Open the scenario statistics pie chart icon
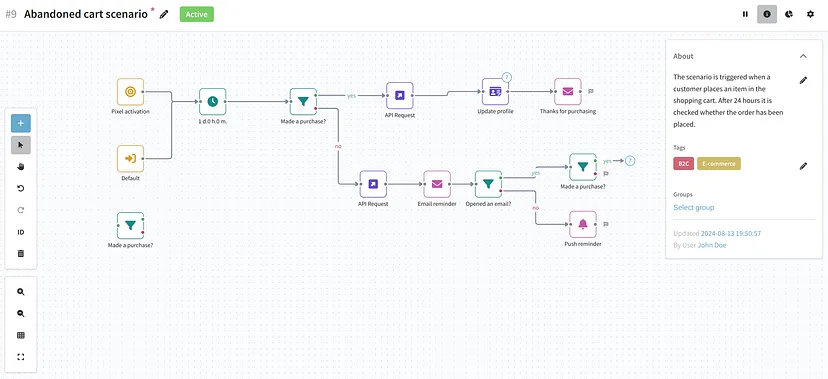The width and height of the screenshot is (828, 379). click(789, 14)
